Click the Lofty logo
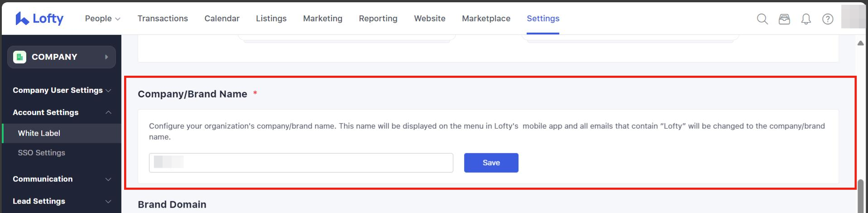Image resolution: width=868 pixels, height=213 pixels. click(39, 19)
